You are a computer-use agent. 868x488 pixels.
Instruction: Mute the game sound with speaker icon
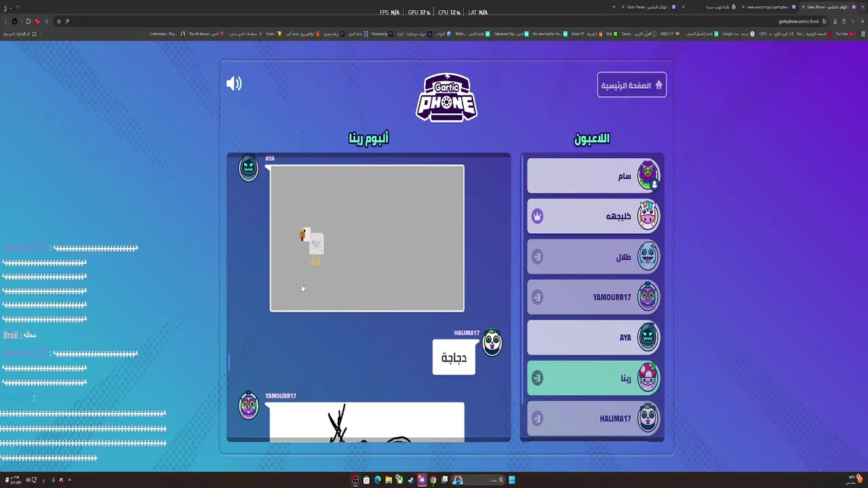[x=234, y=83]
